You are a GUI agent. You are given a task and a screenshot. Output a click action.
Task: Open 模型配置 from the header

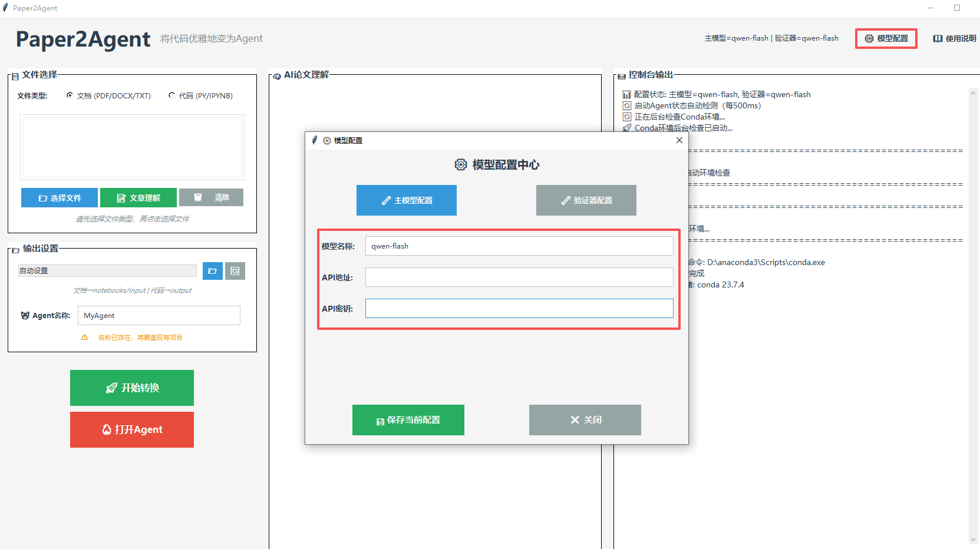tap(886, 39)
